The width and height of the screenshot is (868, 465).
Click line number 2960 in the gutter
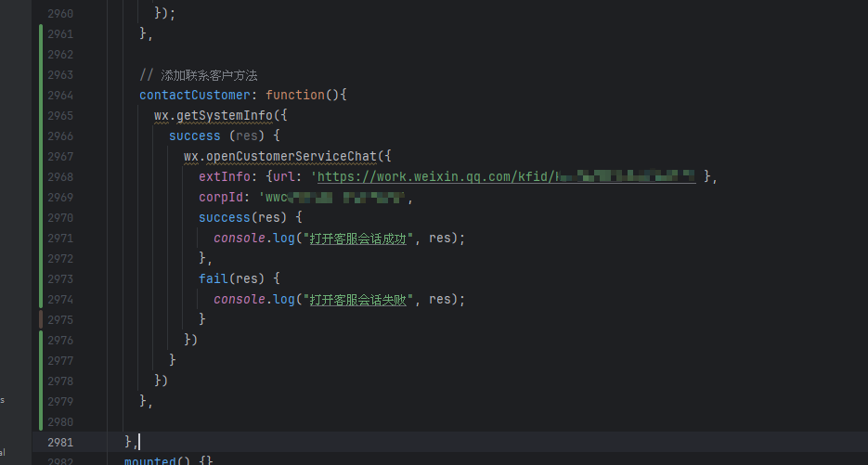[60, 13]
